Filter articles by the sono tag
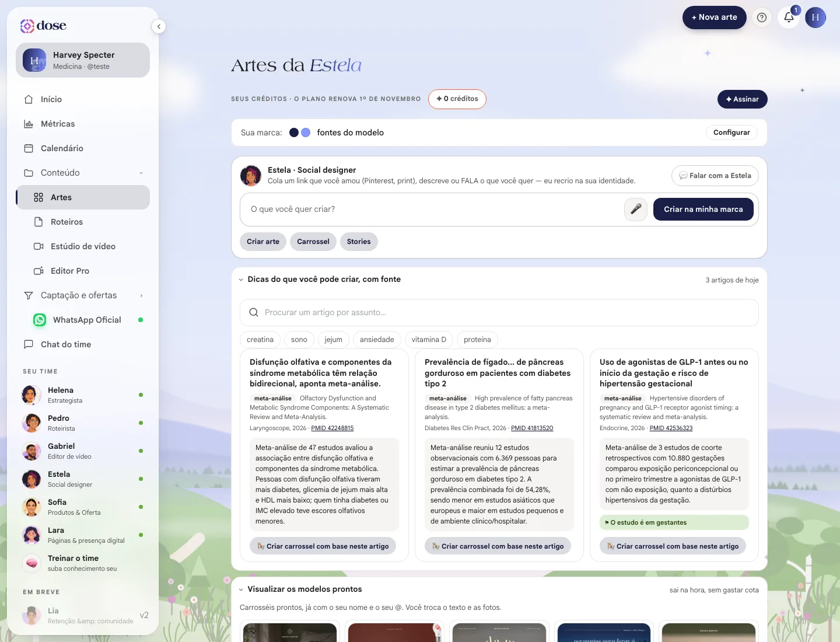This screenshot has height=642, width=840. tap(299, 340)
